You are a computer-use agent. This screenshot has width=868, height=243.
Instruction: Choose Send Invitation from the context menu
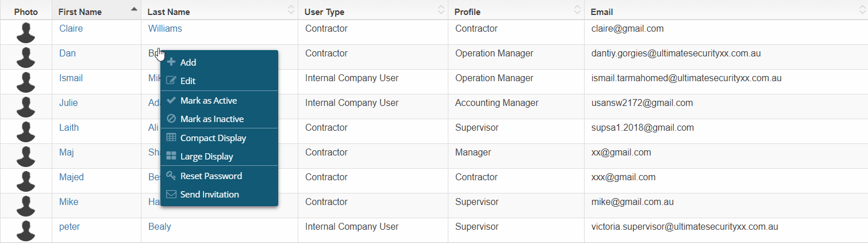click(x=209, y=195)
